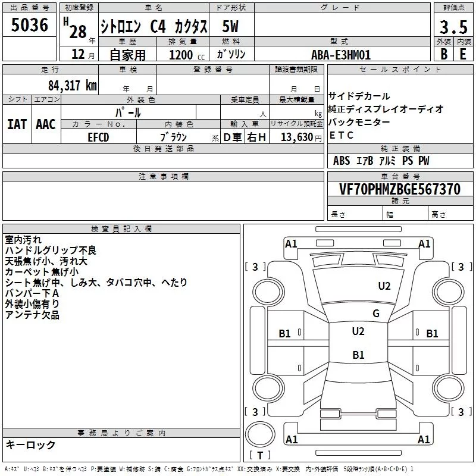Viewport: 476px width, 476px height.
Task: Select the キーロック office notice text
Action: (31, 444)
